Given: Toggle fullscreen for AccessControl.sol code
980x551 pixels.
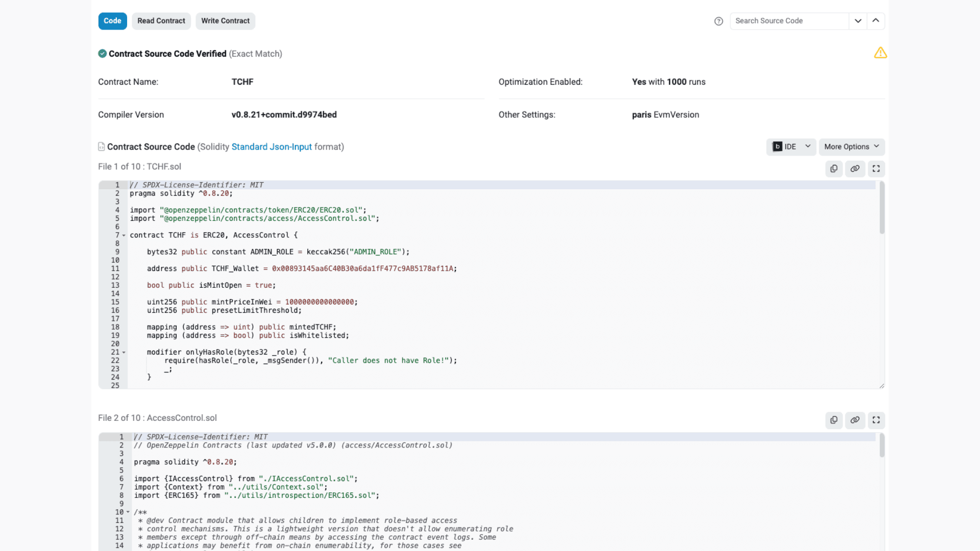Looking at the screenshot, I should point(876,420).
